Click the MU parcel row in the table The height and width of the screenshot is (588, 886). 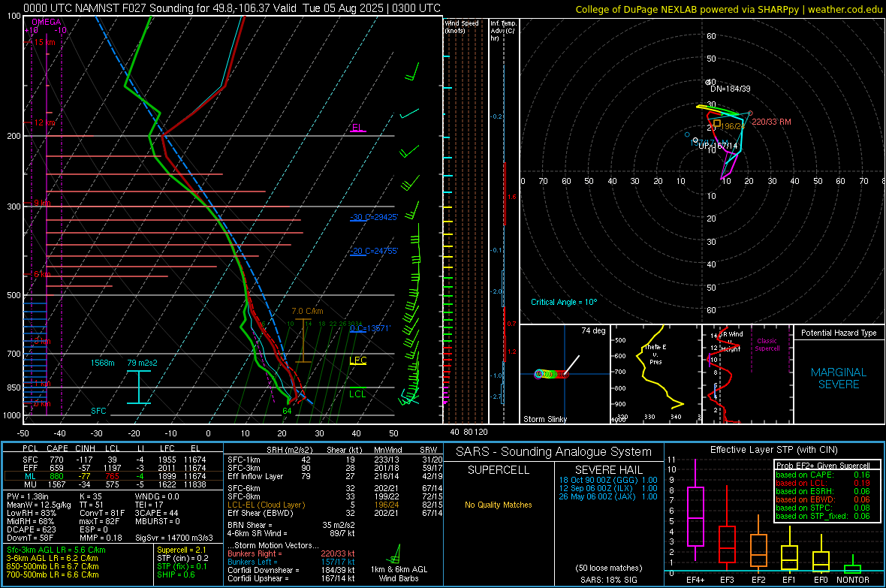(114, 484)
